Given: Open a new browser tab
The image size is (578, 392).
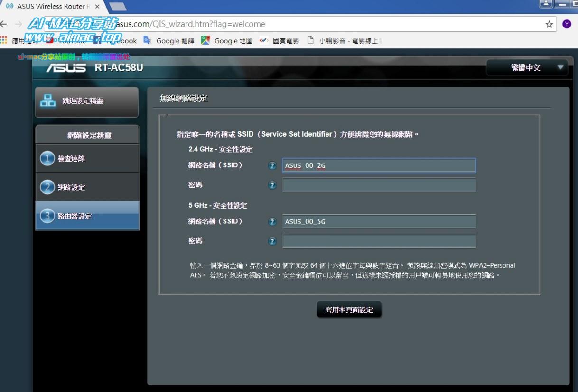Looking at the screenshot, I should click(117, 7).
